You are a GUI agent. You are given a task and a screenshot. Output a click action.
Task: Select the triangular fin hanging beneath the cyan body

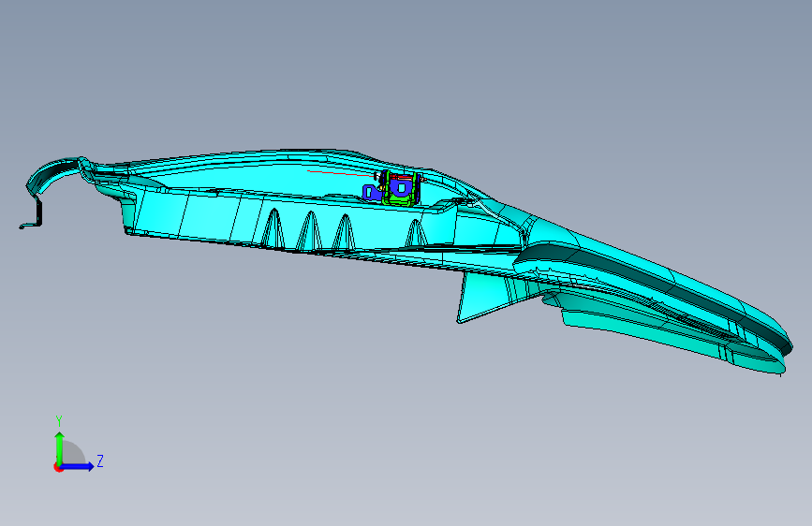pyautogui.click(x=481, y=298)
